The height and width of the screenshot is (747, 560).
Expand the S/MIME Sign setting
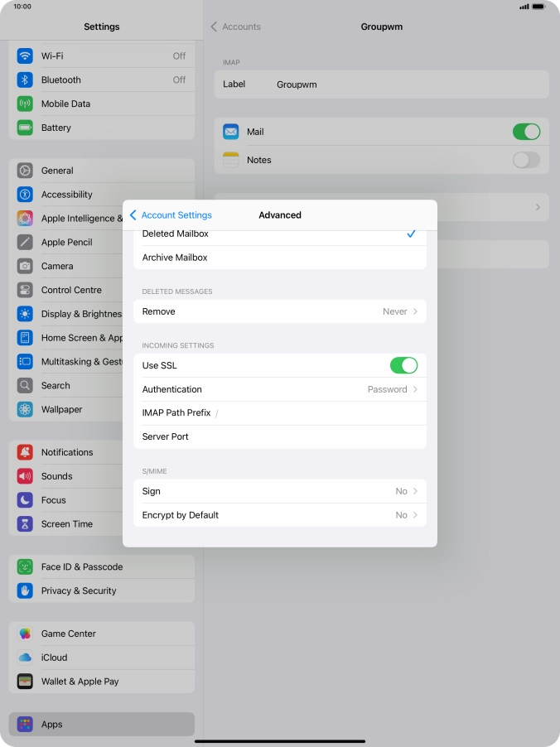[x=280, y=492]
